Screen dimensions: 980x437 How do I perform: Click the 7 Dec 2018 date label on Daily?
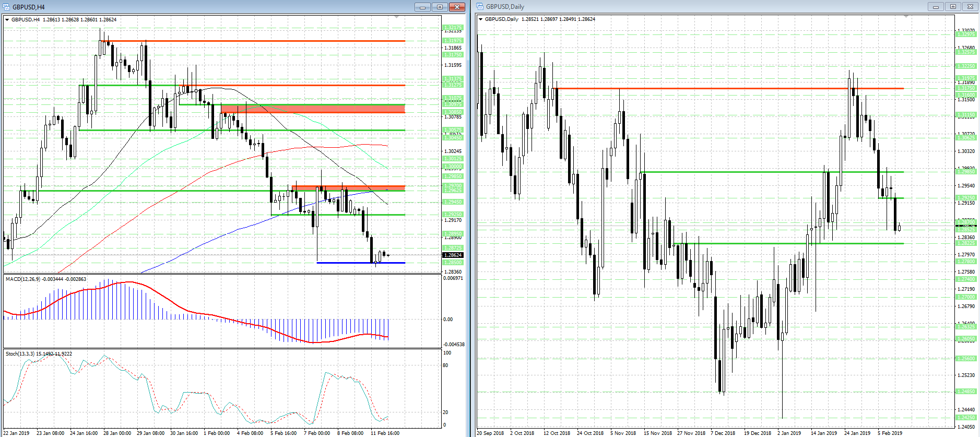(x=723, y=433)
